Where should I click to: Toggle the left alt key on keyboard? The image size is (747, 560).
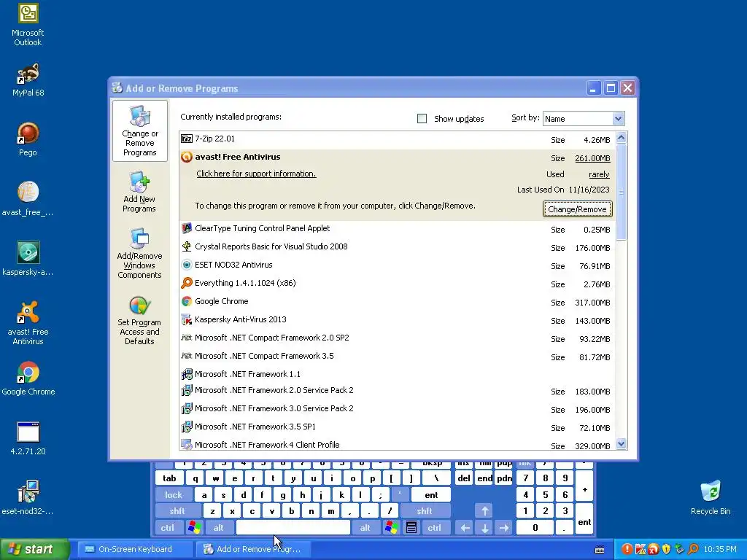pyautogui.click(x=218, y=528)
